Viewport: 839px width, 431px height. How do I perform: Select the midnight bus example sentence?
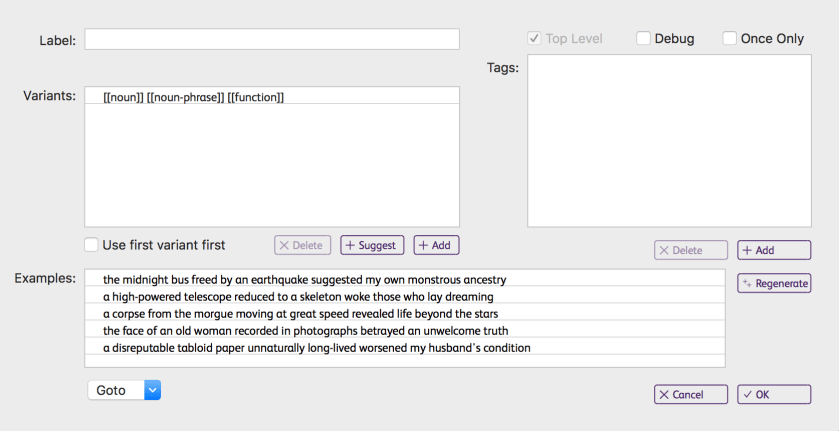pos(304,280)
